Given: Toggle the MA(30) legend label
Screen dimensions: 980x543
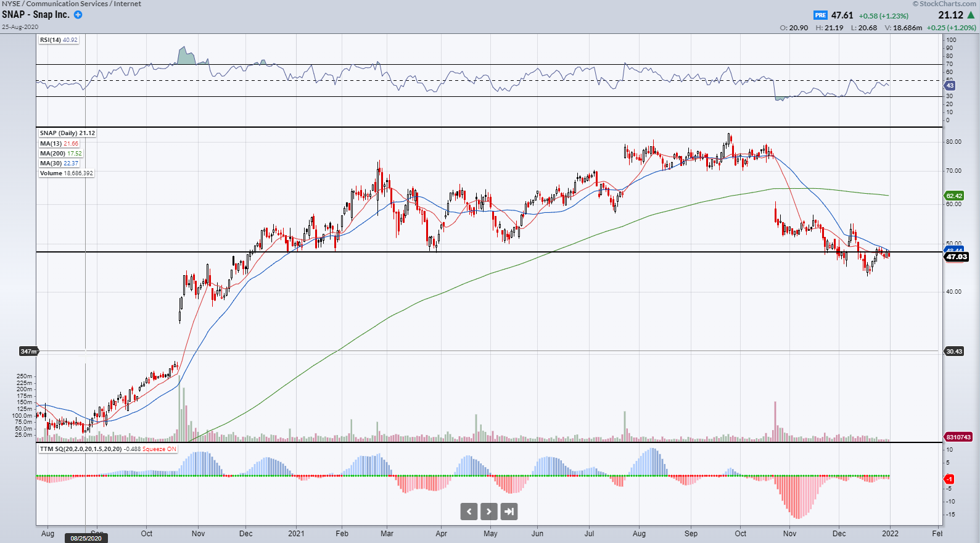Looking at the screenshot, I should tap(59, 163).
